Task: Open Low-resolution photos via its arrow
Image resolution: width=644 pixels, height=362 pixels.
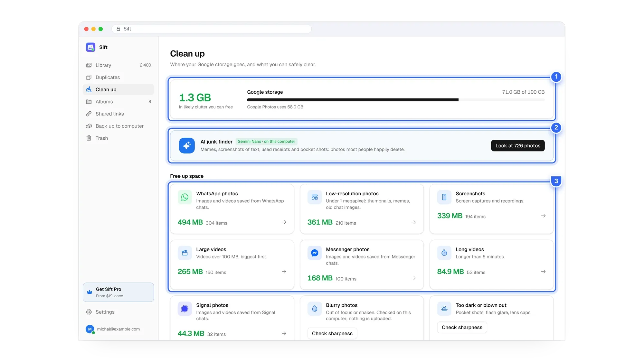Action: coord(413,222)
